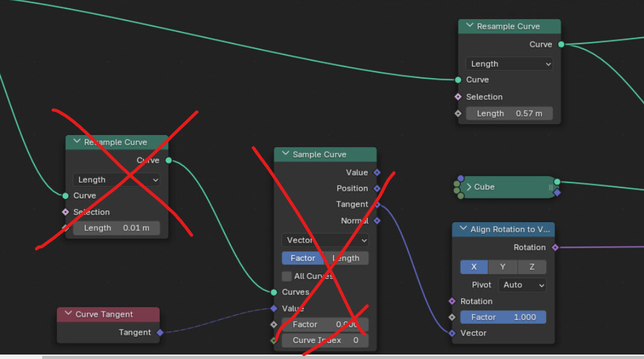Click the Cube node's blue output socket
644x359 pixels.
coord(557,192)
